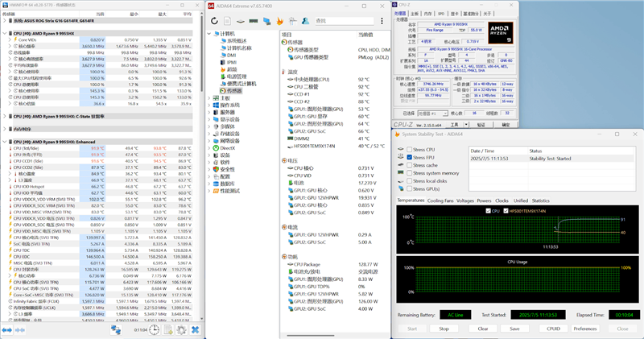The image size is (644, 339).
Task: Open the CPU-Z SPD tab
Action: (440, 14)
